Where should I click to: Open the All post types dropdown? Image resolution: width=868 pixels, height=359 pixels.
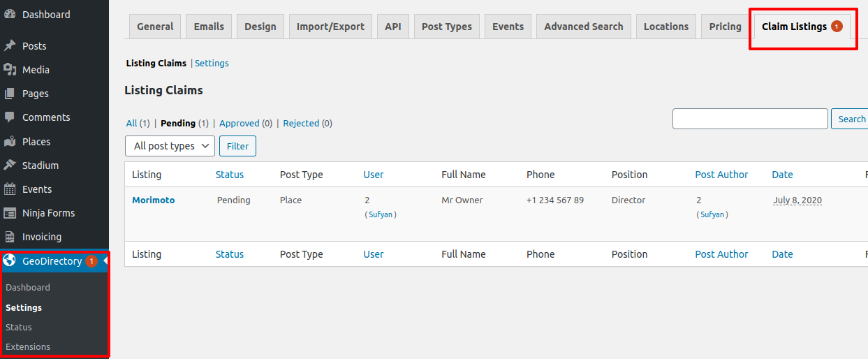(x=170, y=146)
